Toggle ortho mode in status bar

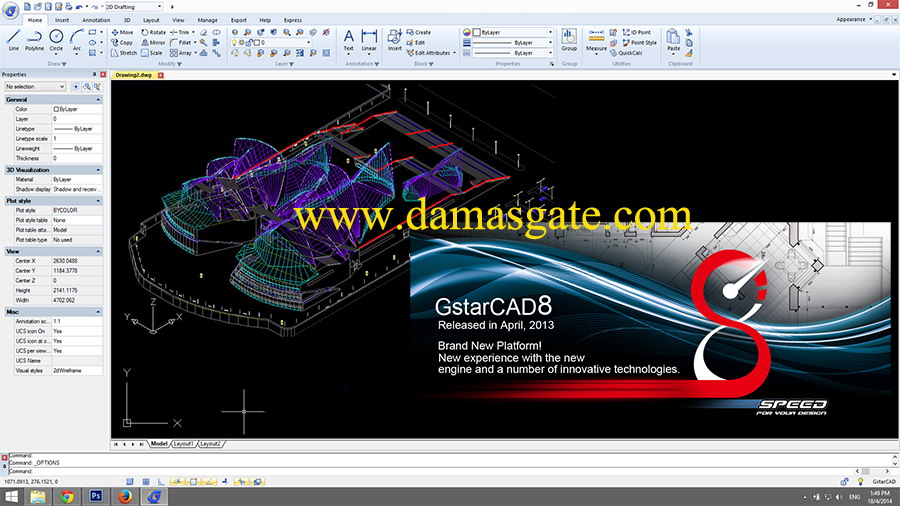point(161,482)
